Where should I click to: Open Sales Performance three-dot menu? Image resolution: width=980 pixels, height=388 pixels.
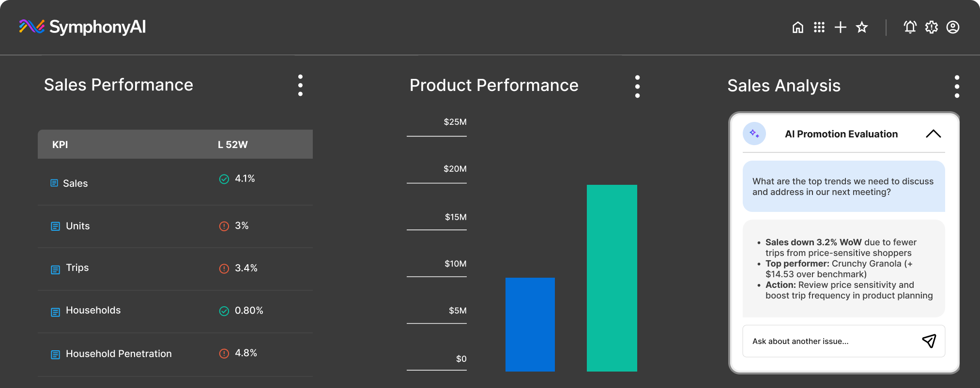pyautogui.click(x=300, y=86)
